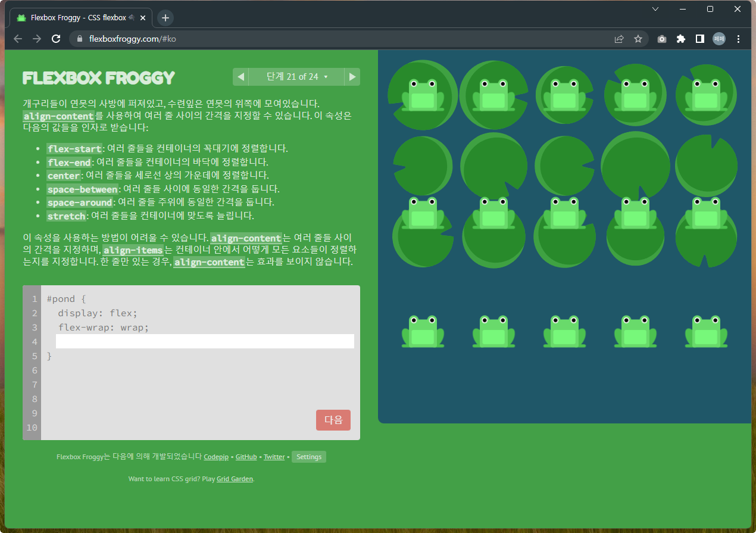The width and height of the screenshot is (756, 533).
Task: Reload the page
Action: [x=56, y=39]
